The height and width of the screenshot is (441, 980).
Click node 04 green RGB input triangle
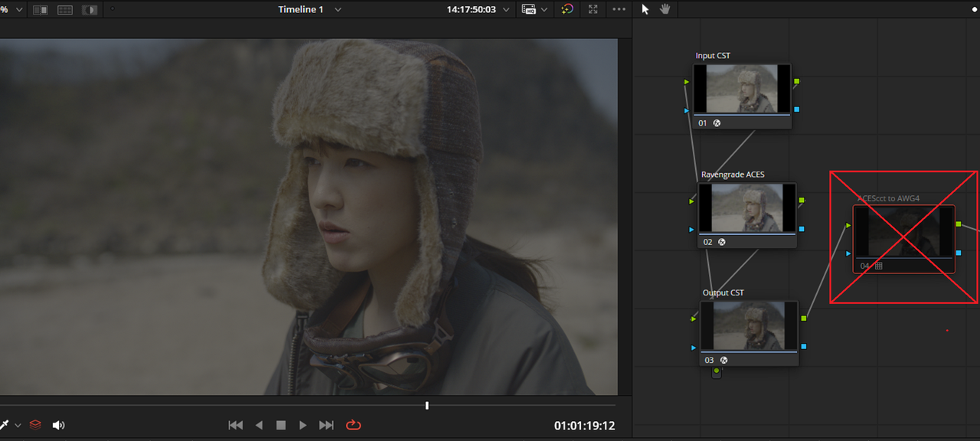(x=848, y=225)
